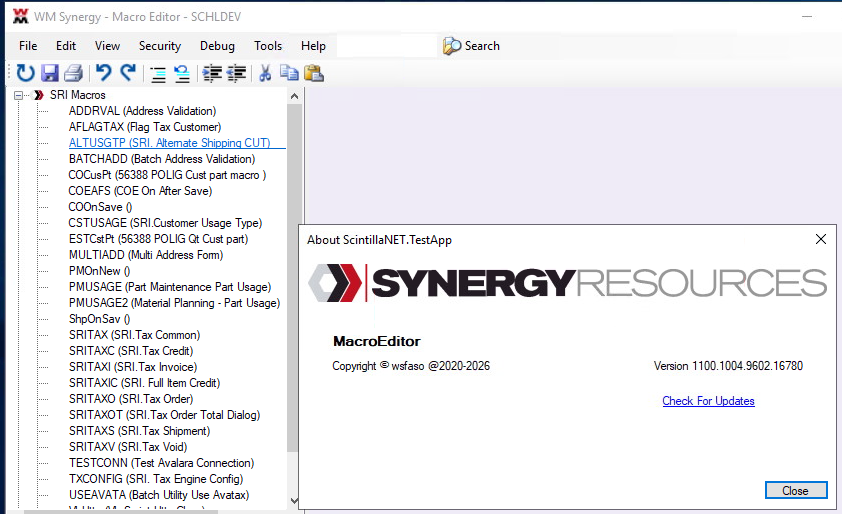Select CSTUSAGE (SRI.Customer Usage Type)

(165, 223)
